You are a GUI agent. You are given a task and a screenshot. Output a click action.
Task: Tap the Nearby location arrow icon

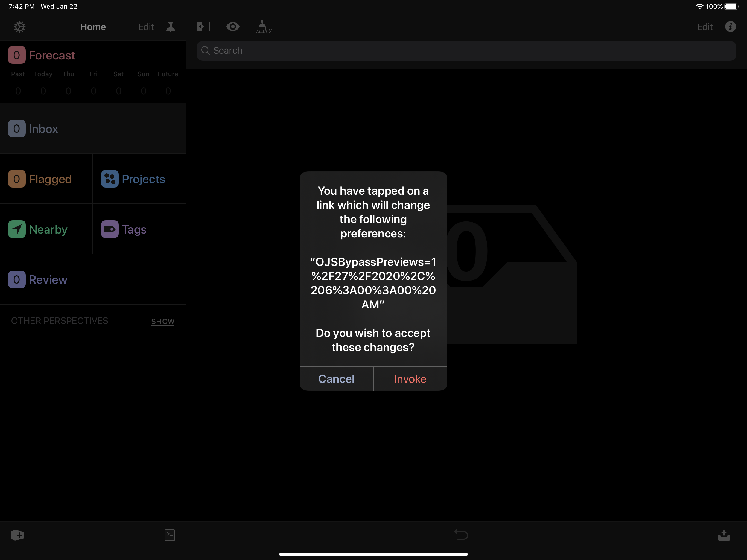tap(17, 229)
